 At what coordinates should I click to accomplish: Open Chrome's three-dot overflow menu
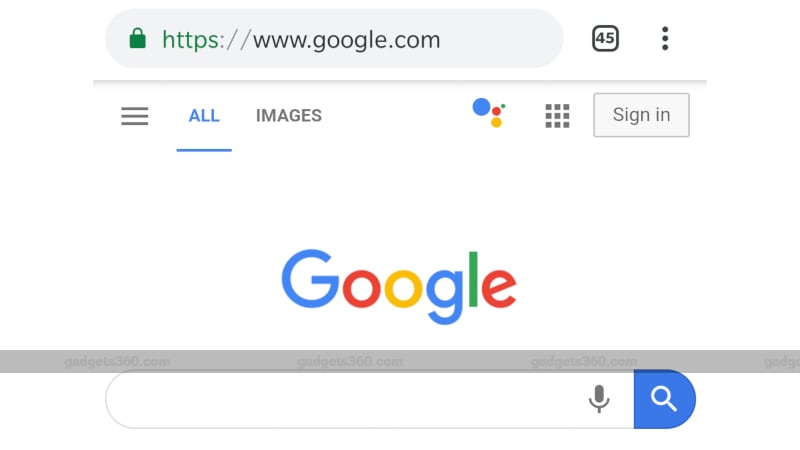click(x=665, y=39)
